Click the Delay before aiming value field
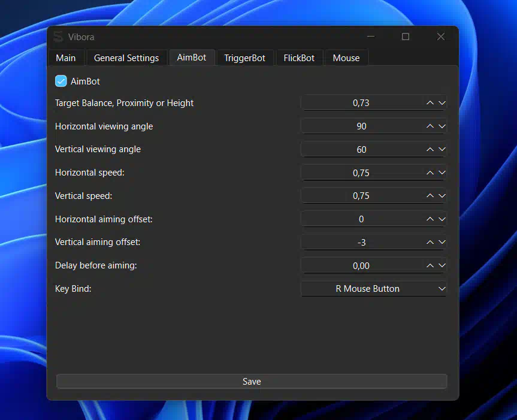The height and width of the screenshot is (420, 517). 361,265
